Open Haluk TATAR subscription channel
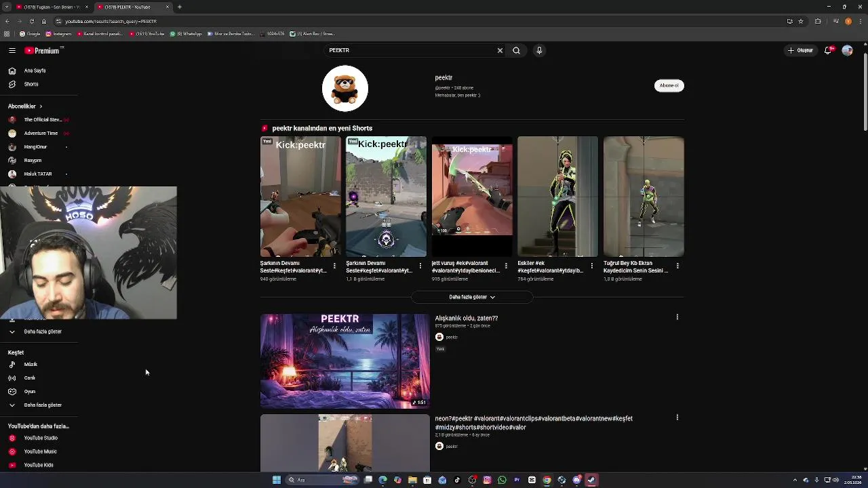 tap(37, 174)
